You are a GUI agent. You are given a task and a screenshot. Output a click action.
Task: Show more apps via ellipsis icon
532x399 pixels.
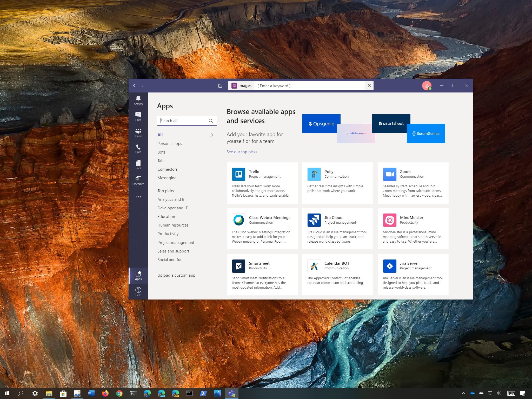pyautogui.click(x=138, y=197)
